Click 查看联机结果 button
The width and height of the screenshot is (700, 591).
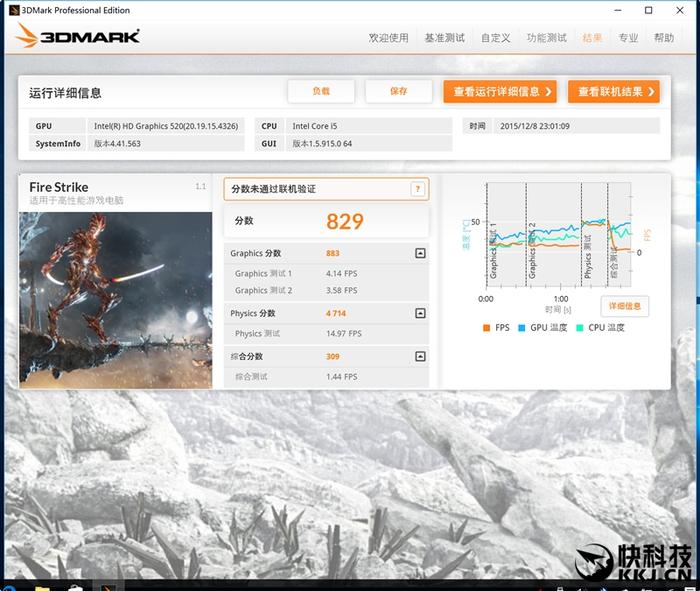tap(613, 92)
